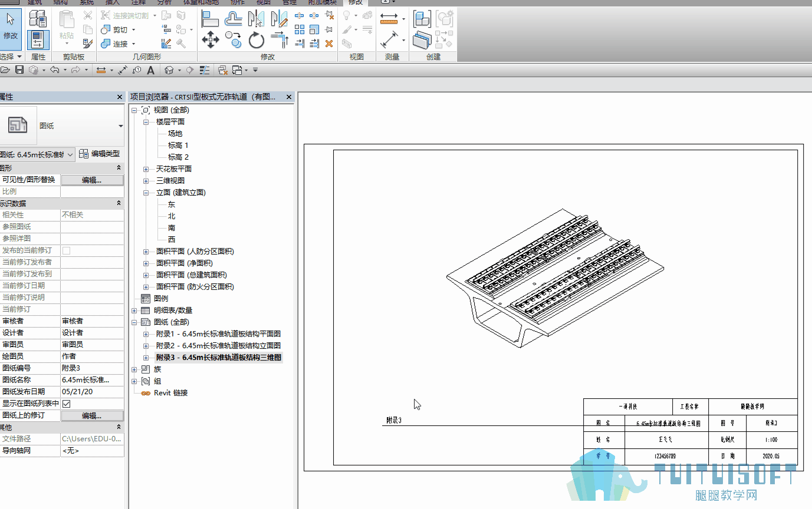The width and height of the screenshot is (812, 509).
Task: Toggle the 发布的当前修订 checkbox
Action: tap(67, 250)
